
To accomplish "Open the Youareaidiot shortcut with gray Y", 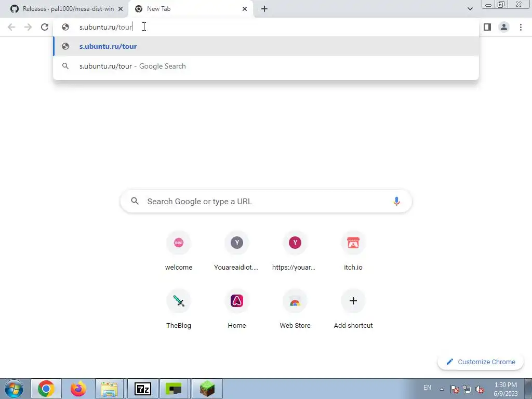I will pos(236,251).
